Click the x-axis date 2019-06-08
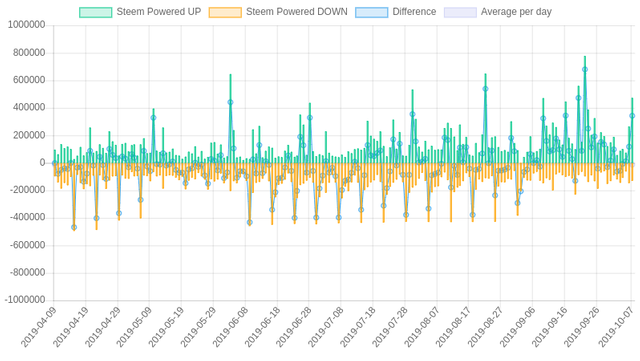This screenshot has height=361, width=640. 230,327
